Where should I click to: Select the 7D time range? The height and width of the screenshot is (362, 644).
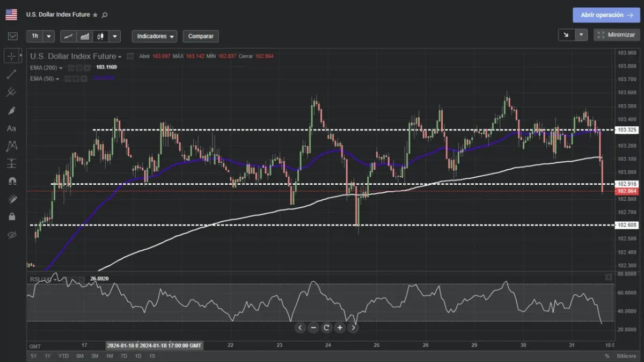click(123, 356)
